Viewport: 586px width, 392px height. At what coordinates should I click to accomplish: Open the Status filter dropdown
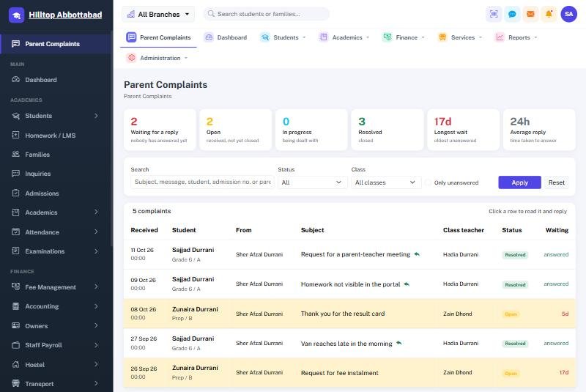pyautogui.click(x=312, y=182)
